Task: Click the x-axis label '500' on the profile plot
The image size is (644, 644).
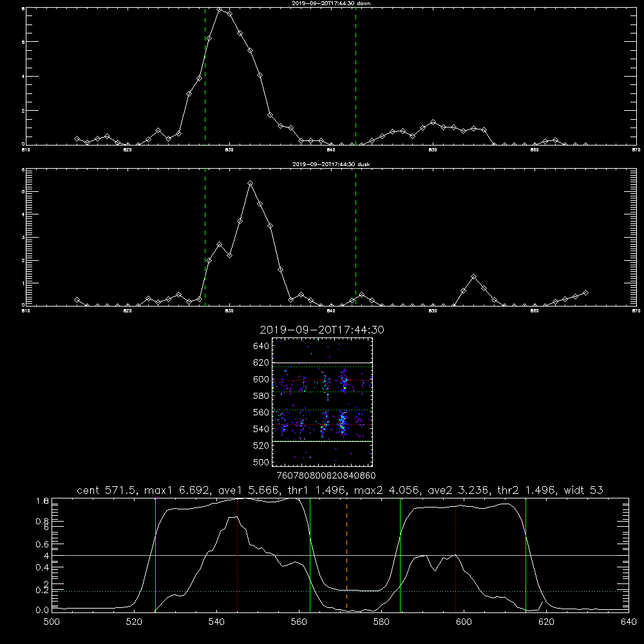Action: click(52, 622)
